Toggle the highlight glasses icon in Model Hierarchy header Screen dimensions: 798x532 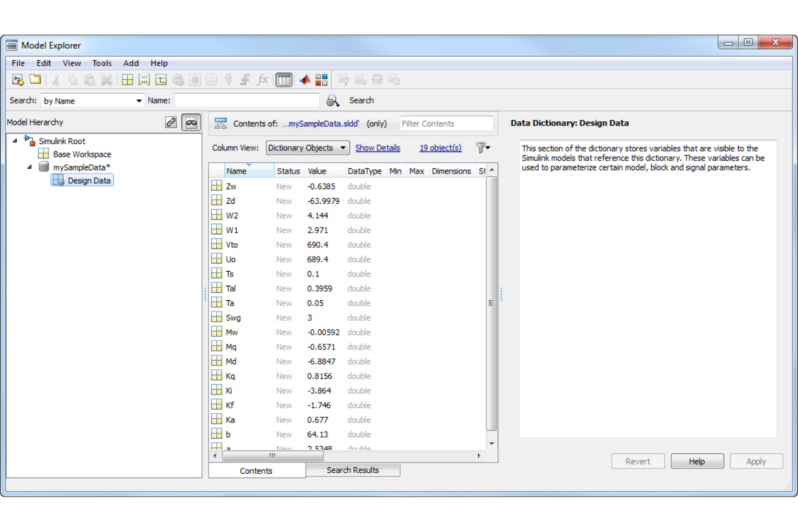[x=191, y=122]
